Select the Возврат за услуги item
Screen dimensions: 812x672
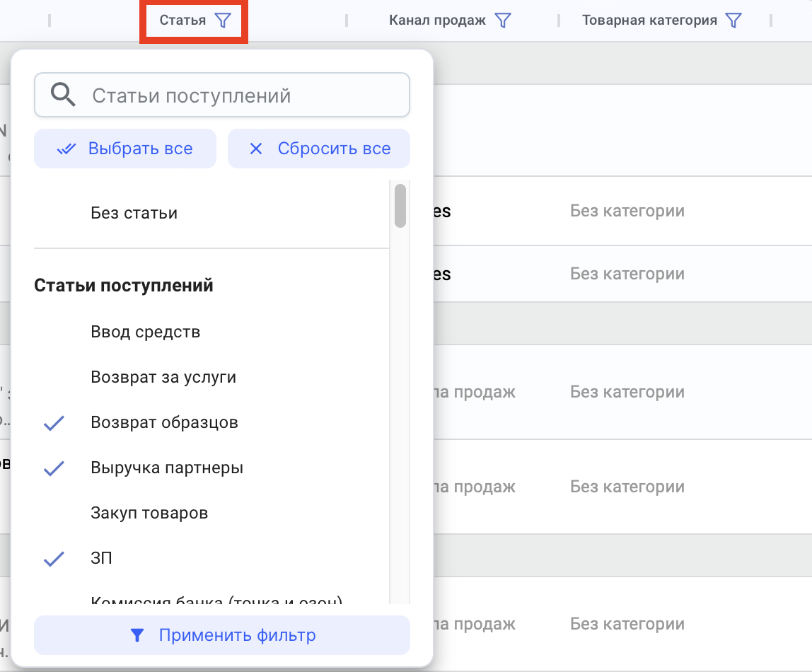[163, 378]
